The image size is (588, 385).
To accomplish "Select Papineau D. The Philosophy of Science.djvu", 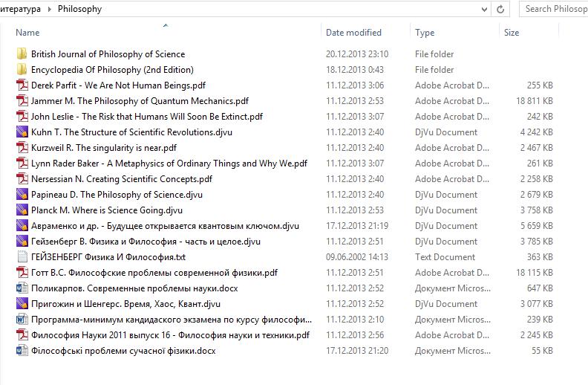I will (x=117, y=195).
